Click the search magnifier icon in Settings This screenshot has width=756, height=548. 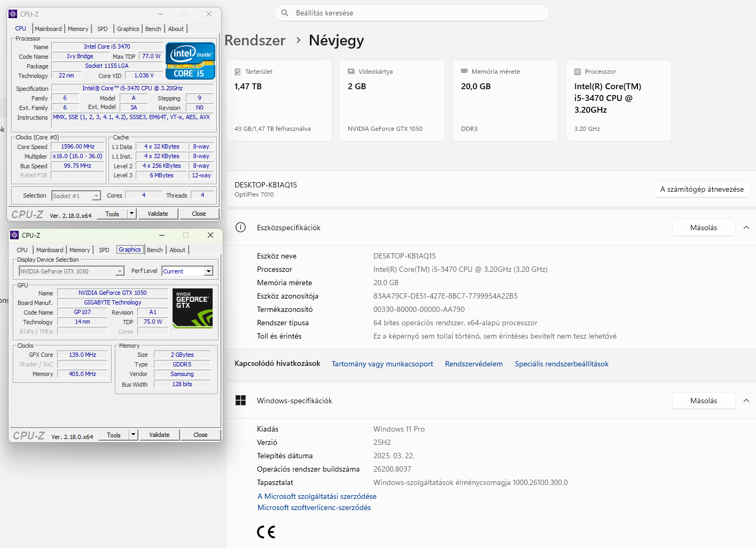pos(285,13)
